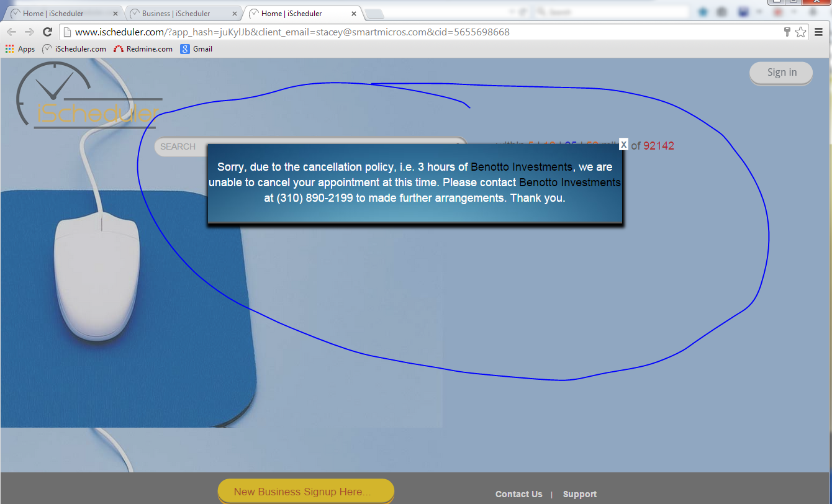Open Benotto Investments link after 'hours of'
The height and width of the screenshot is (504, 832).
(x=522, y=167)
